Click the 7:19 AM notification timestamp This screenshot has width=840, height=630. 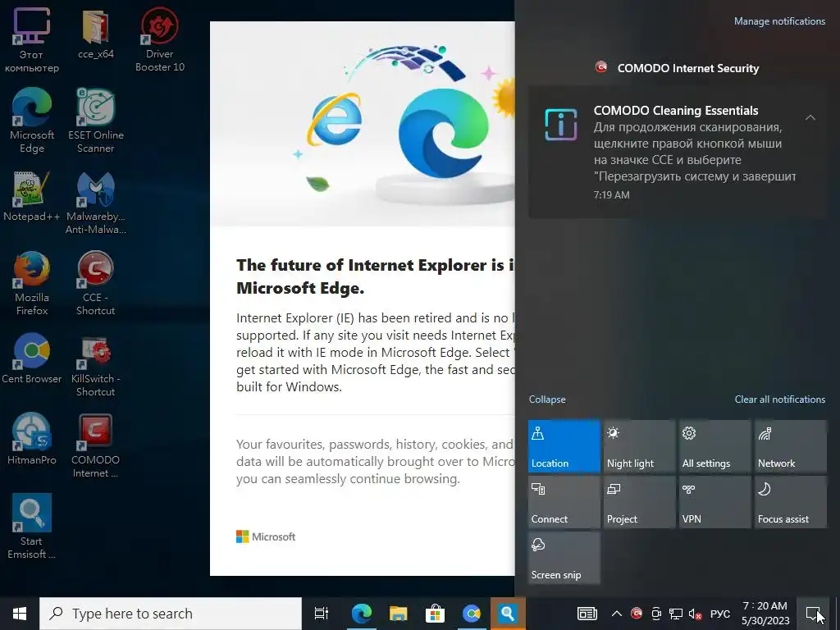pos(611,195)
